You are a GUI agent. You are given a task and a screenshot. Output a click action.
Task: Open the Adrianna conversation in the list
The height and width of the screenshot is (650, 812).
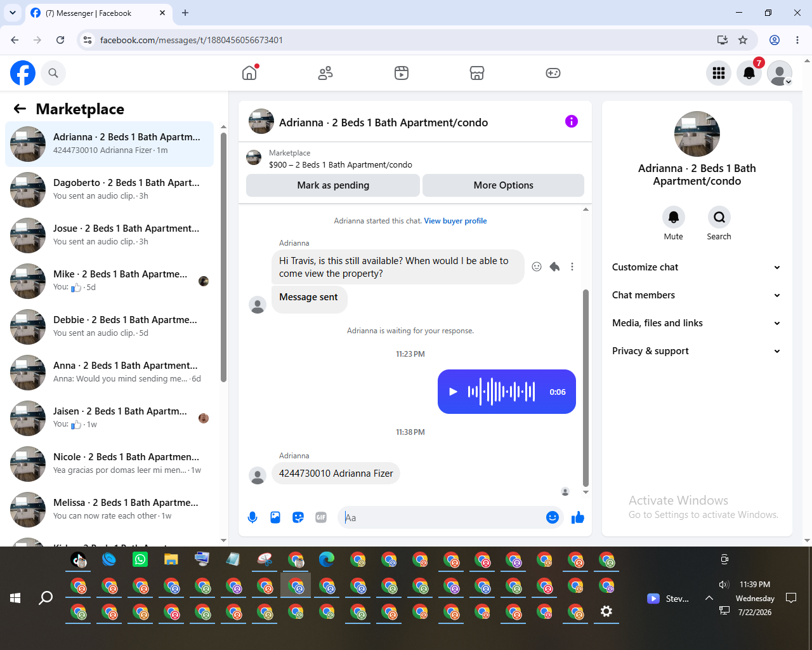109,144
